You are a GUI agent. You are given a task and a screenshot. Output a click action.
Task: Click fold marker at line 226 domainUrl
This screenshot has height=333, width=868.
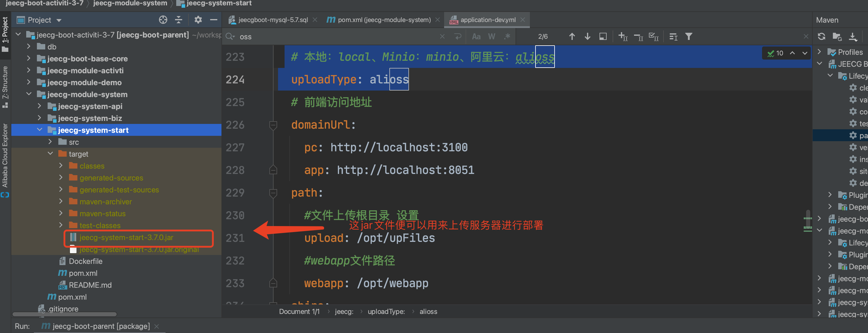click(273, 125)
